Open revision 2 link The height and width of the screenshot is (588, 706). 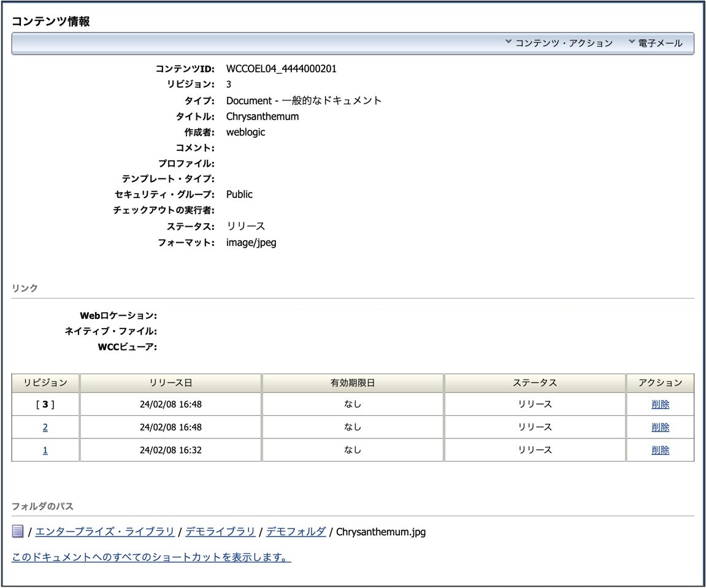tap(45, 427)
